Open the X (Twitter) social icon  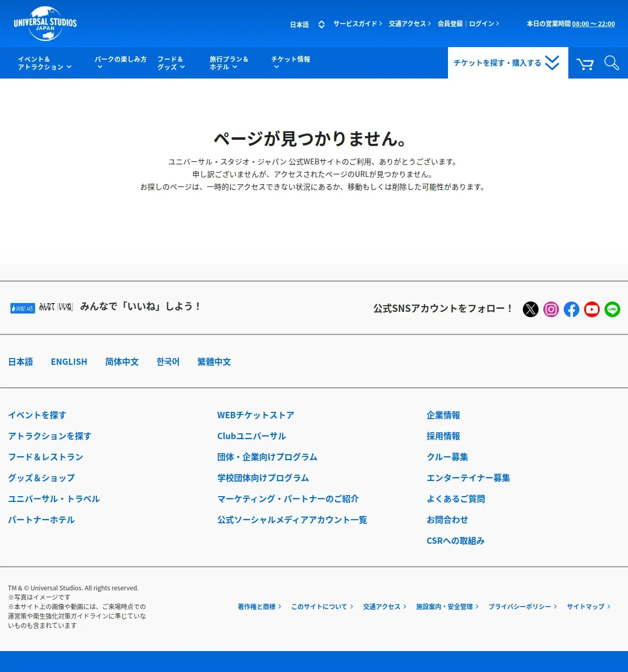(531, 309)
